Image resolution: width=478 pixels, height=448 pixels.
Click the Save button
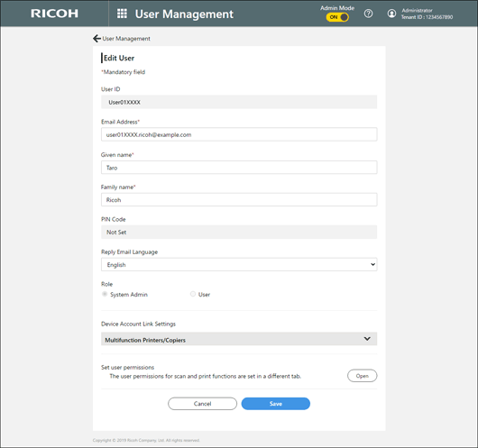[276, 404]
